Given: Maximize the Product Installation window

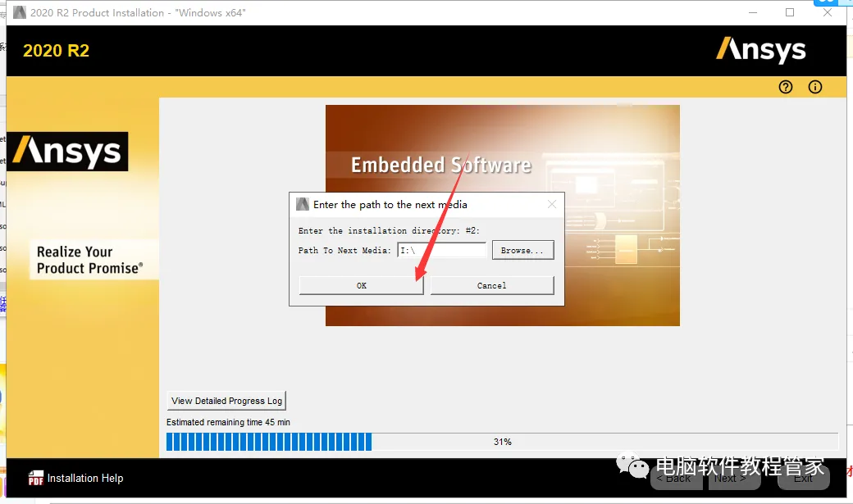Looking at the screenshot, I should click(x=790, y=12).
